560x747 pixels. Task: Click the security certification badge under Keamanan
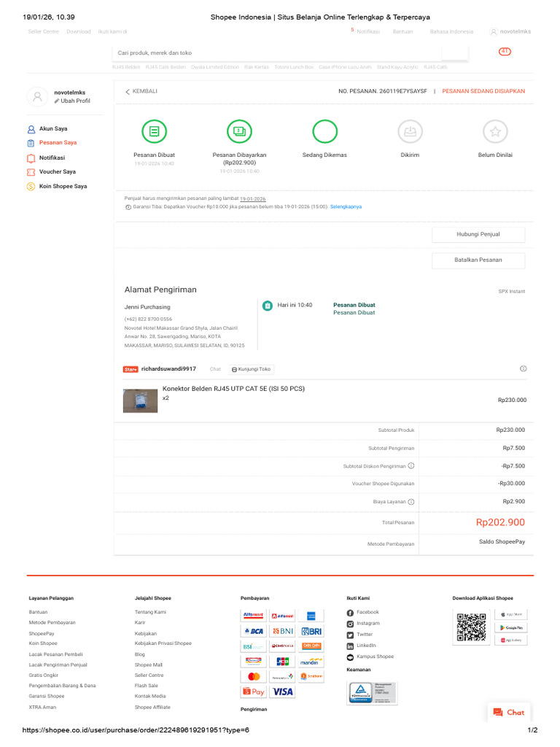point(372,693)
